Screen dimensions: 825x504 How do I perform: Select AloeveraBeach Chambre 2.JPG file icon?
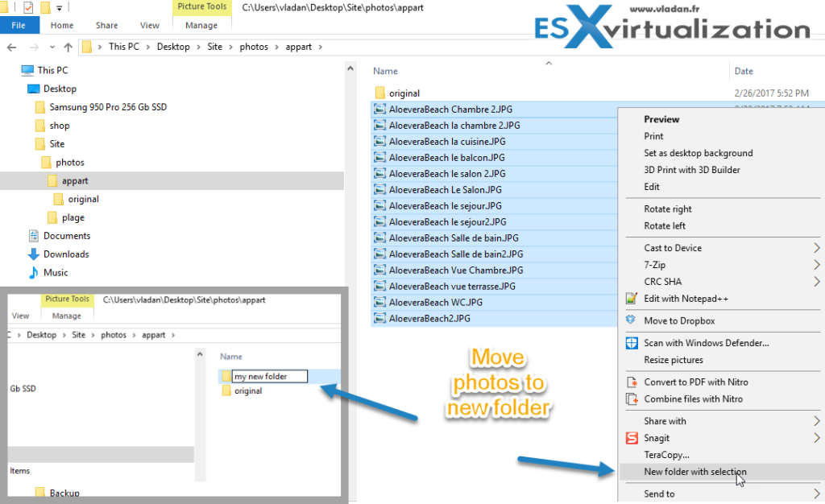379,109
